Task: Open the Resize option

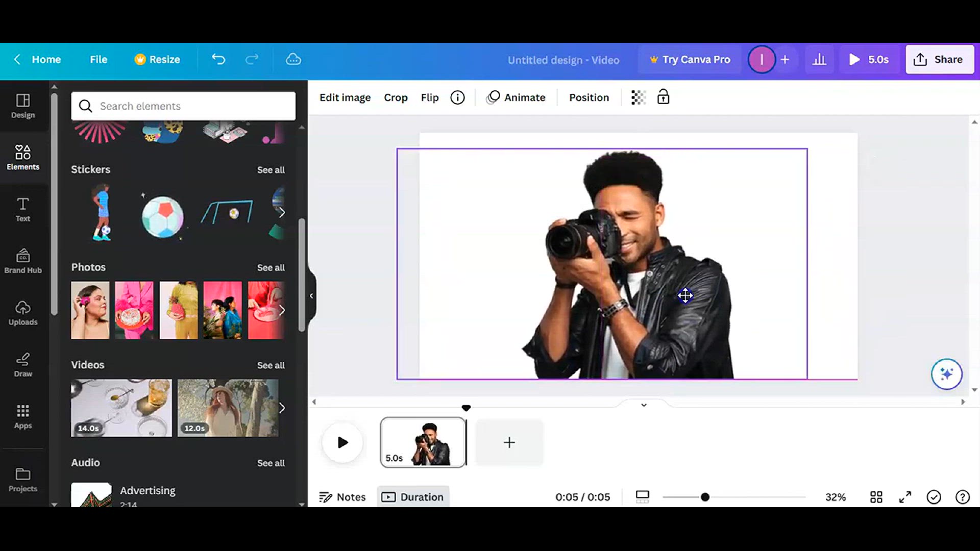Action: [157, 60]
